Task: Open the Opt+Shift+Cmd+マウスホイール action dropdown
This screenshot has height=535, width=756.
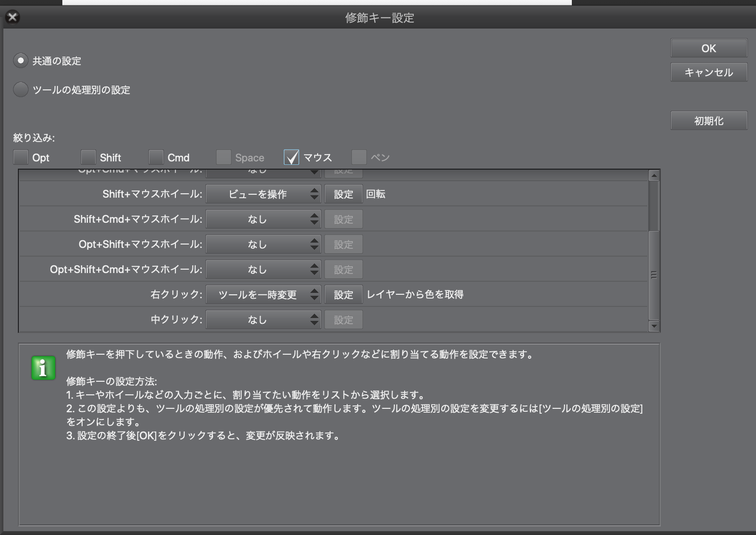Action: pyautogui.click(x=263, y=270)
